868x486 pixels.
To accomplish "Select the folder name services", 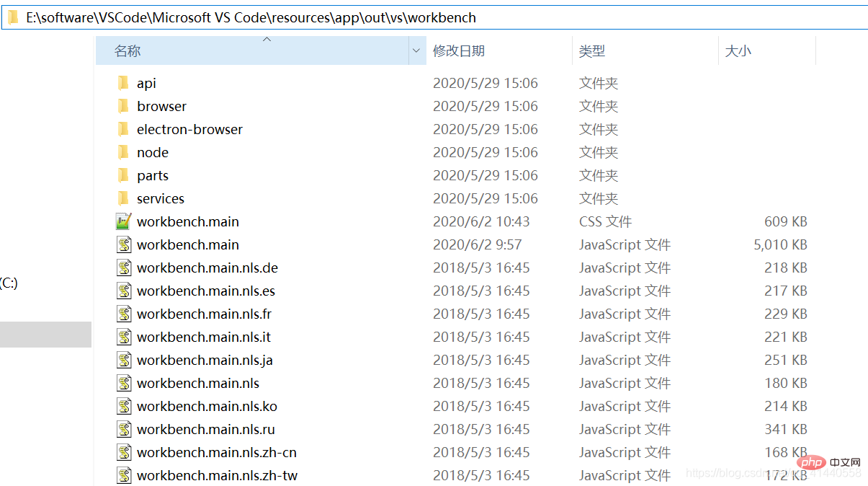I will (161, 198).
